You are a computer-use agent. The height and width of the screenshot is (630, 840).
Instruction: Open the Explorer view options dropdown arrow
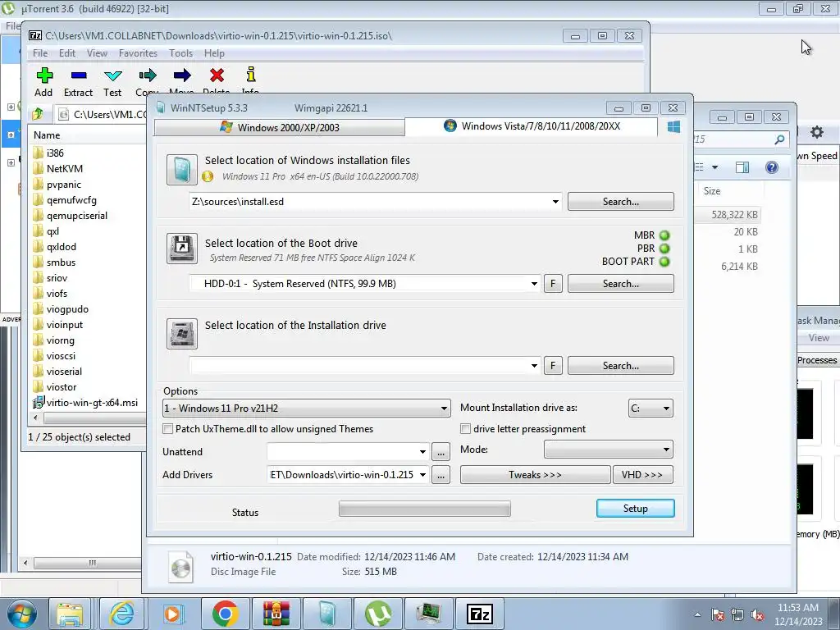coord(714,167)
